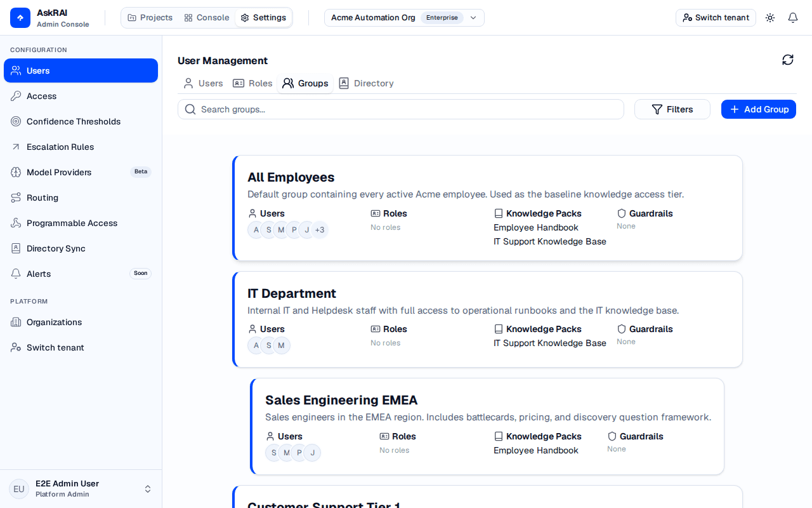
Task: Open Directory Sync in the sidebar
Action: pyautogui.click(x=81, y=248)
